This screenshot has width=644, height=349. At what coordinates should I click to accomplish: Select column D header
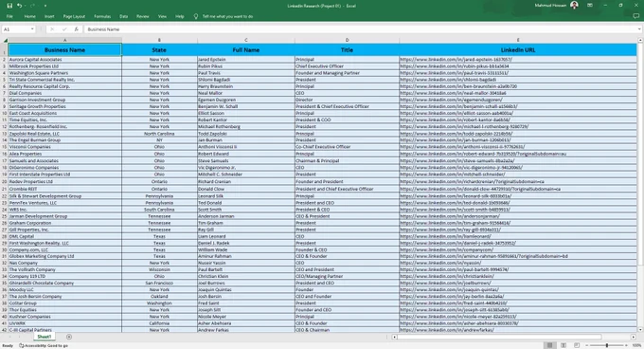[x=347, y=40]
